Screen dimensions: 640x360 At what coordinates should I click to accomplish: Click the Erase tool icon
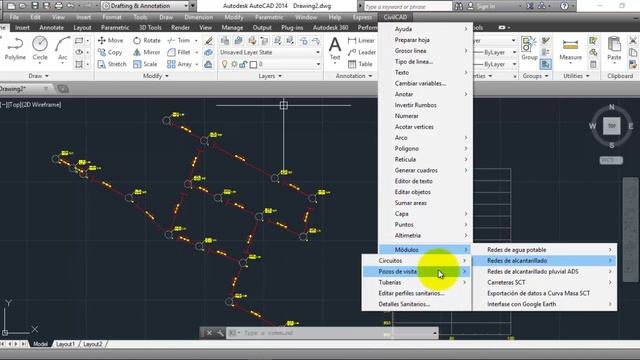[x=209, y=40]
